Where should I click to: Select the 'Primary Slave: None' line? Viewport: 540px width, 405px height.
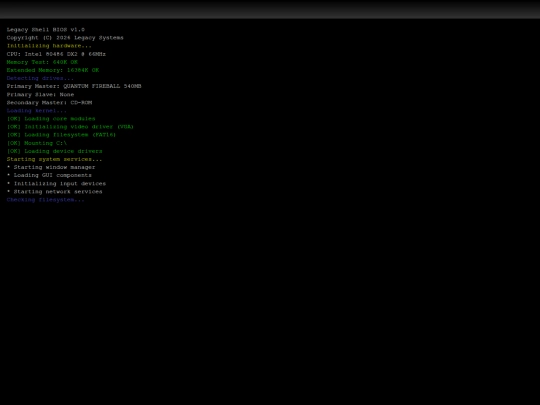(40, 94)
